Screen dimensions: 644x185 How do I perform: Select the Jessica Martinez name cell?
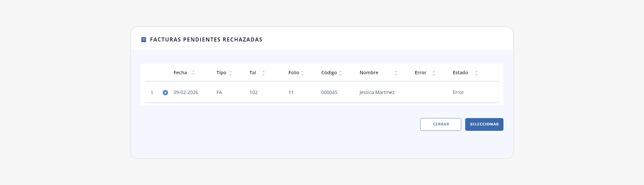[377, 92]
